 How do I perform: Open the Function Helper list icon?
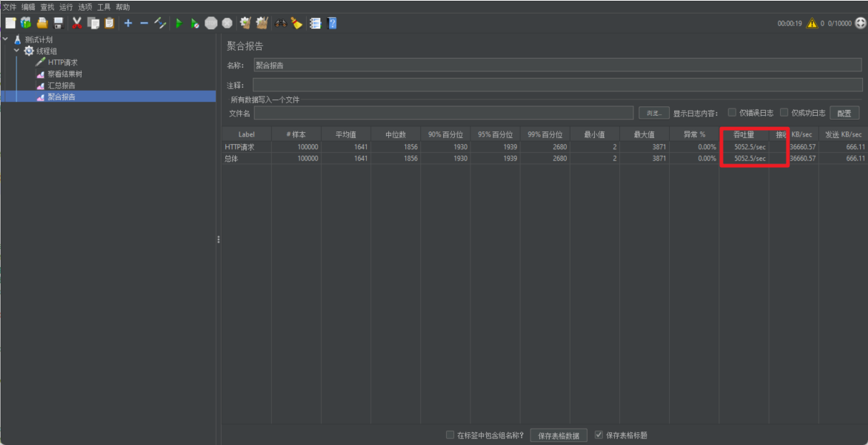(x=315, y=23)
